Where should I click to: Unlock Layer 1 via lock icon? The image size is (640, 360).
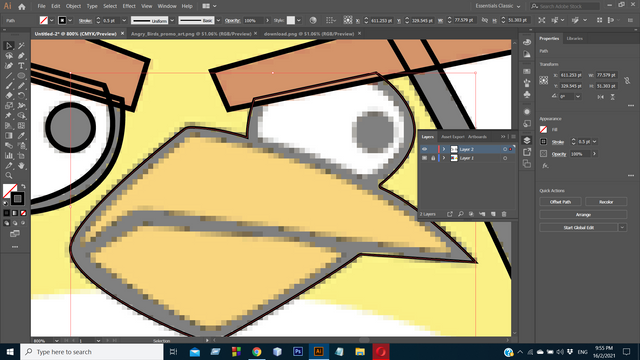433,158
